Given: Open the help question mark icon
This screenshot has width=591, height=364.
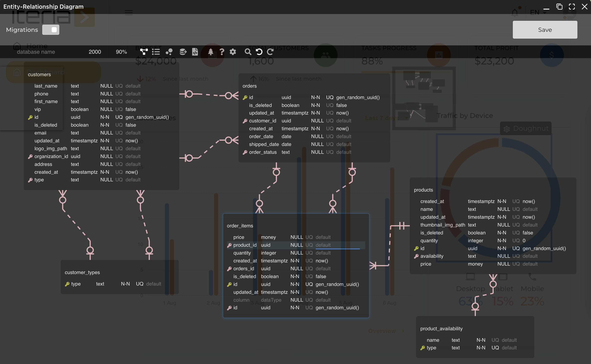Looking at the screenshot, I should (x=222, y=52).
